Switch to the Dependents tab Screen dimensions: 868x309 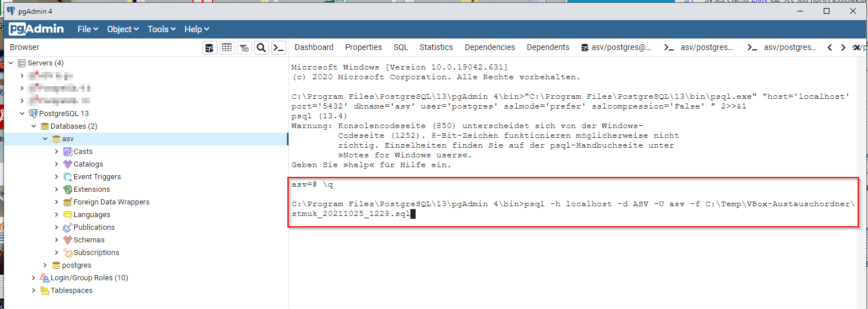point(548,47)
